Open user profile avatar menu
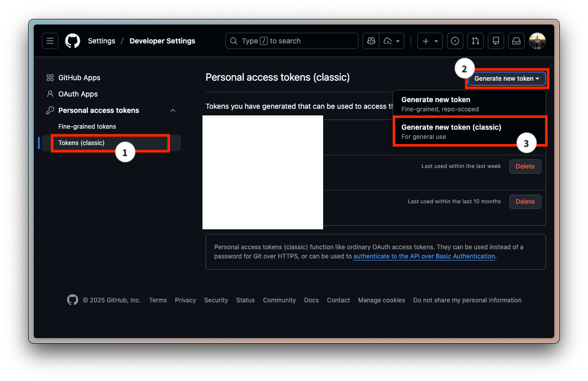The height and width of the screenshot is (381, 588). click(537, 41)
